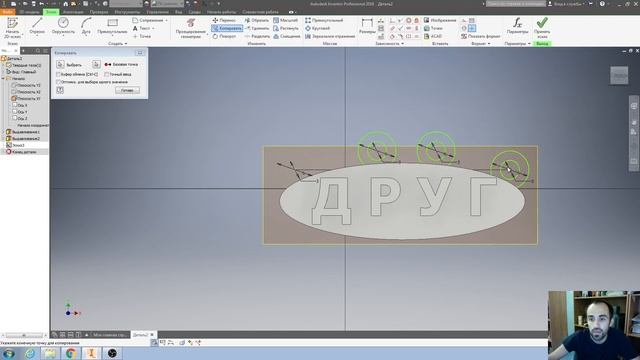Click Принять эскиз green checkmark
The height and width of the screenshot is (360, 640).
pyautogui.click(x=542, y=28)
